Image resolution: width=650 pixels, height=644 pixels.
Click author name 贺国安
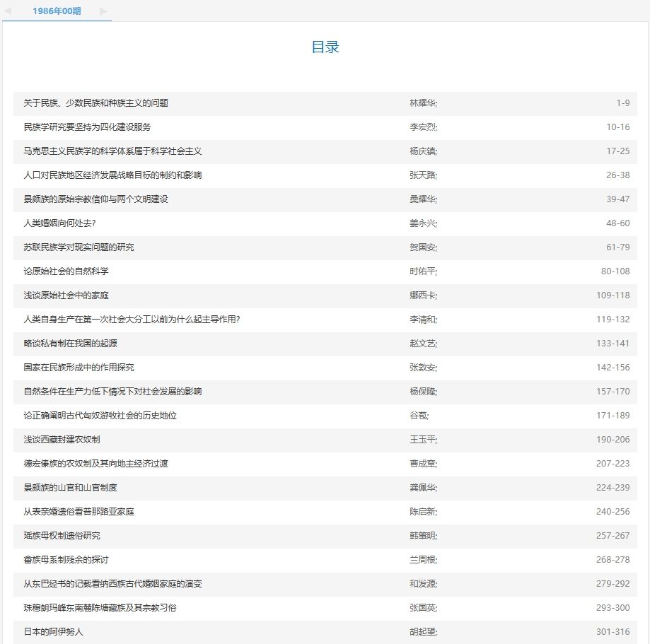pyautogui.click(x=422, y=247)
